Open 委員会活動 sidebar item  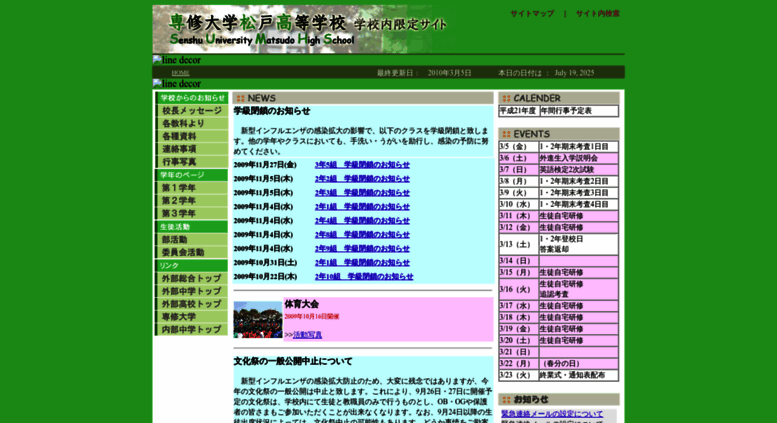coord(192,253)
